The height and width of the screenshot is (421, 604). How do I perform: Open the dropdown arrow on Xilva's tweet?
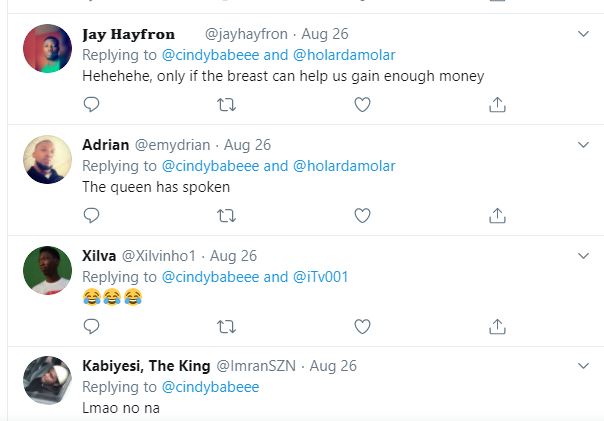pos(585,255)
